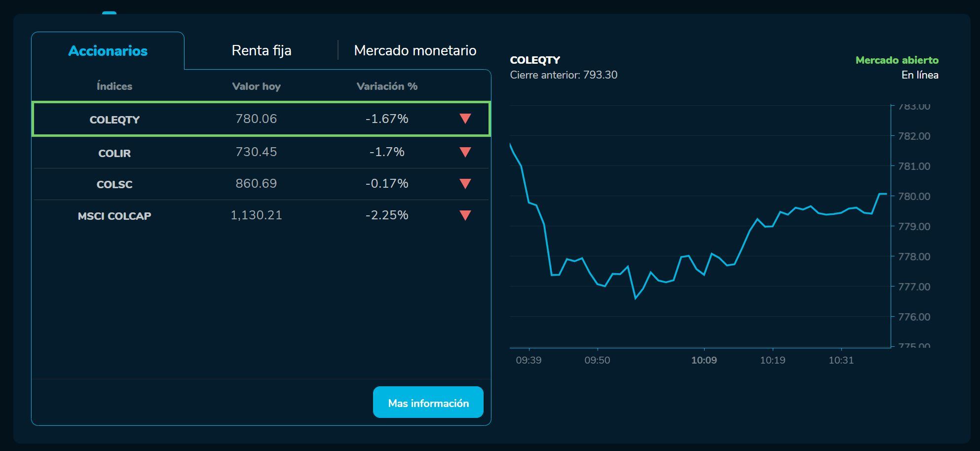This screenshot has height=451, width=980.
Task: Click the Cierre anterior value text
Action: (x=563, y=75)
